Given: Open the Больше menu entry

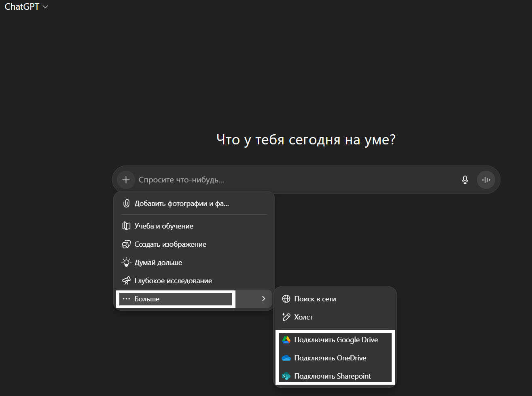Looking at the screenshot, I should pos(147,299).
